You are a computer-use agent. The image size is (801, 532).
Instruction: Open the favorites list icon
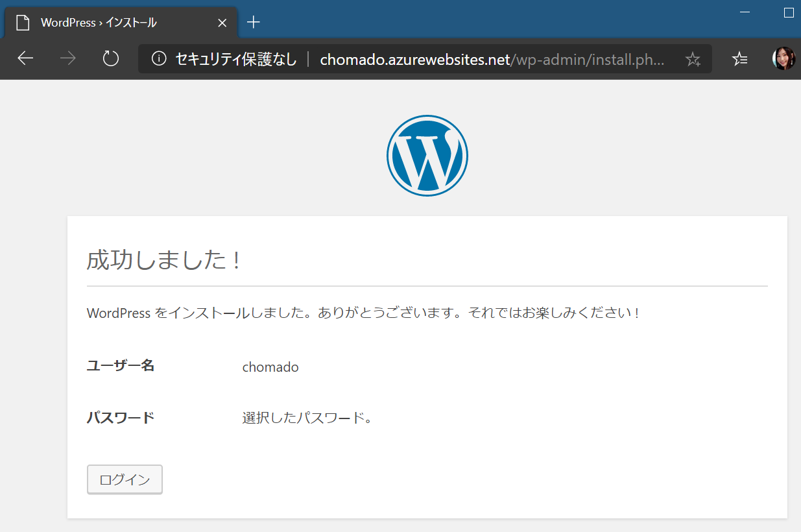click(739, 59)
